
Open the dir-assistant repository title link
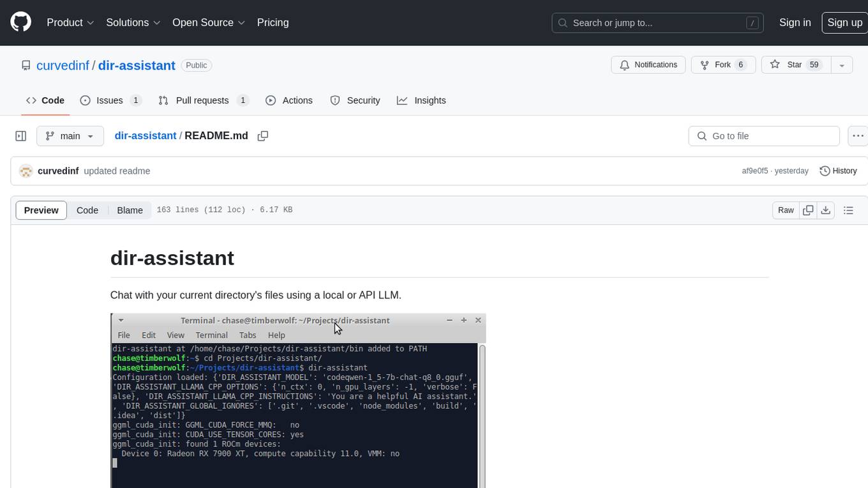[x=137, y=65]
